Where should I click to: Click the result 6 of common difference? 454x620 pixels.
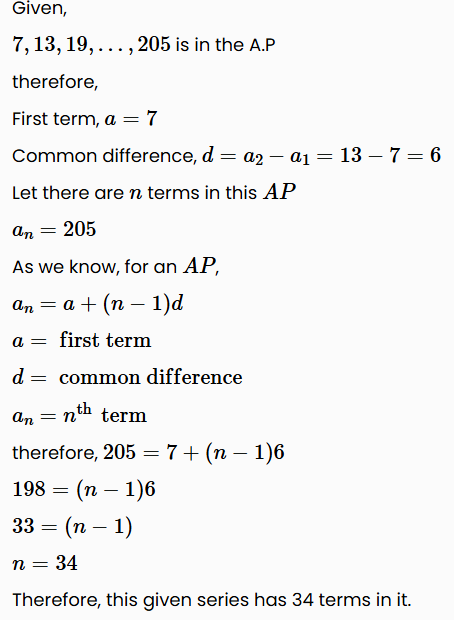click(435, 155)
